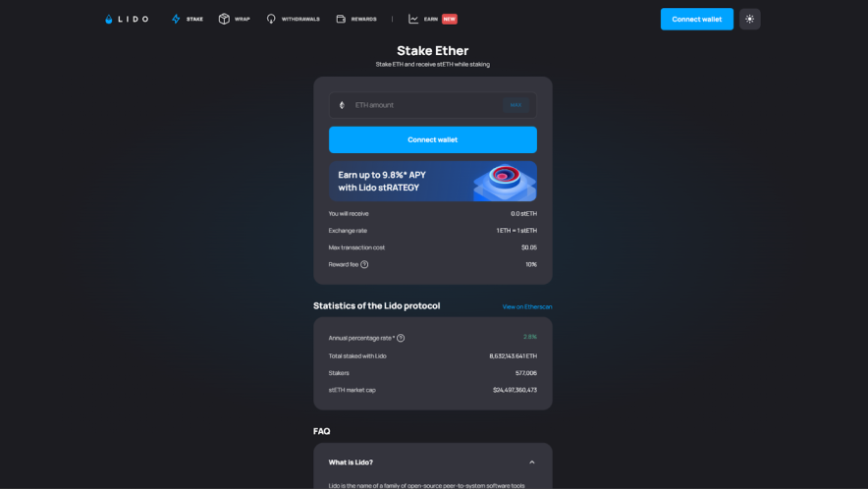Viewport: 868px width, 489px height.
Task: Click the Withdrawals icon in navigation
Action: pyautogui.click(x=271, y=19)
